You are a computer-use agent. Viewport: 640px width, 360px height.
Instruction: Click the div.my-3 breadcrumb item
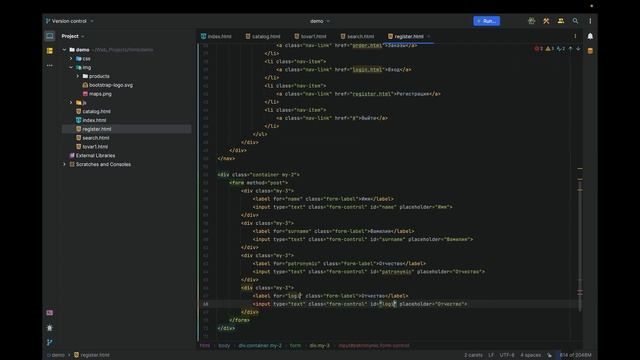[x=319, y=345]
